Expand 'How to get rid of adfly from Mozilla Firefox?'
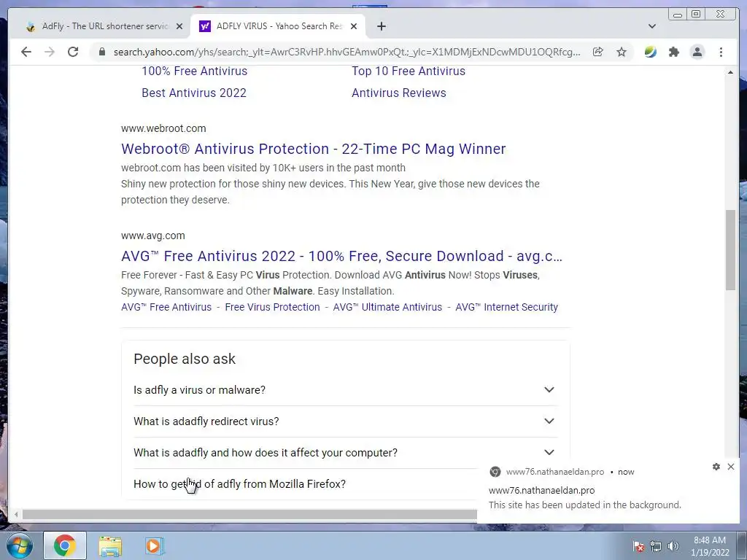The height and width of the screenshot is (560, 747). 305,484
